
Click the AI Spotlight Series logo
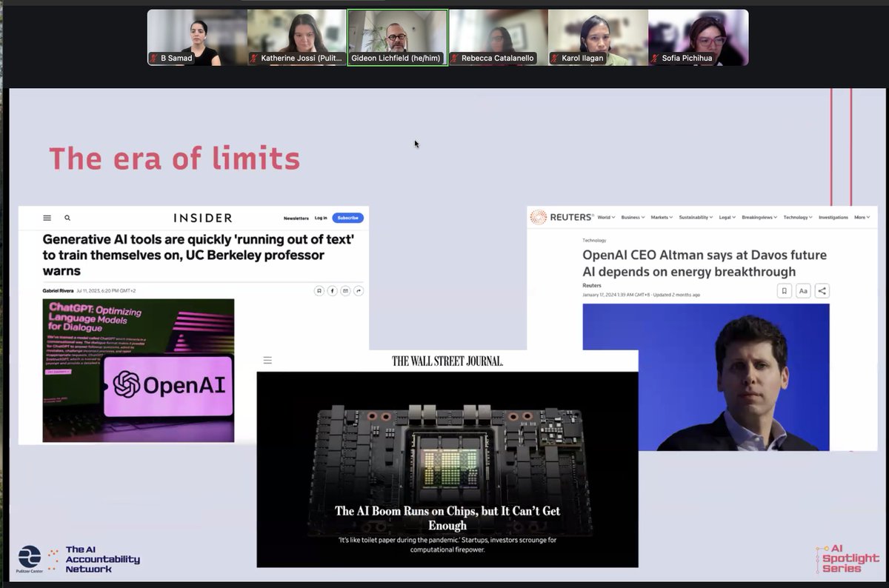847,558
